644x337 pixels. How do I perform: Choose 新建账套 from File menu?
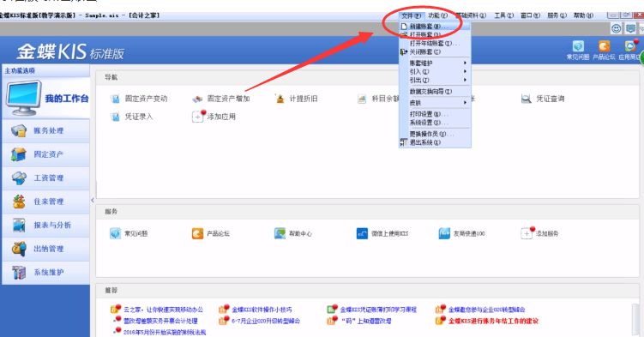pos(435,27)
